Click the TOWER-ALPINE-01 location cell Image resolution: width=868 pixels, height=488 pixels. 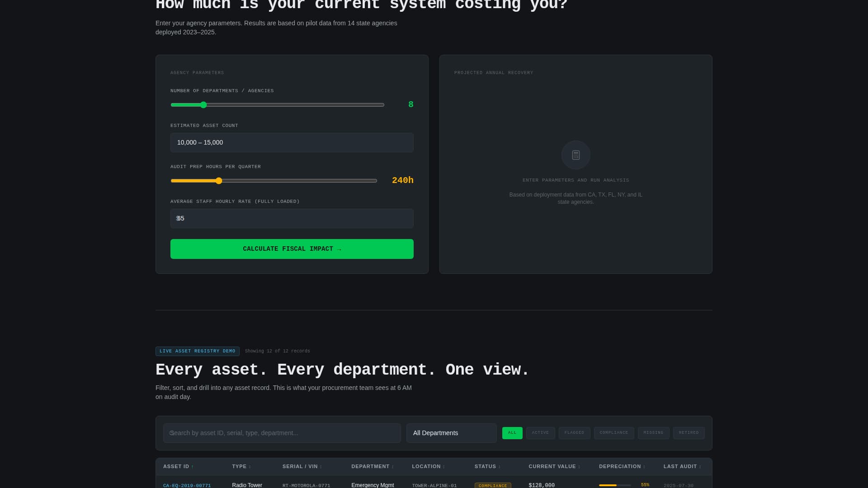(x=434, y=485)
